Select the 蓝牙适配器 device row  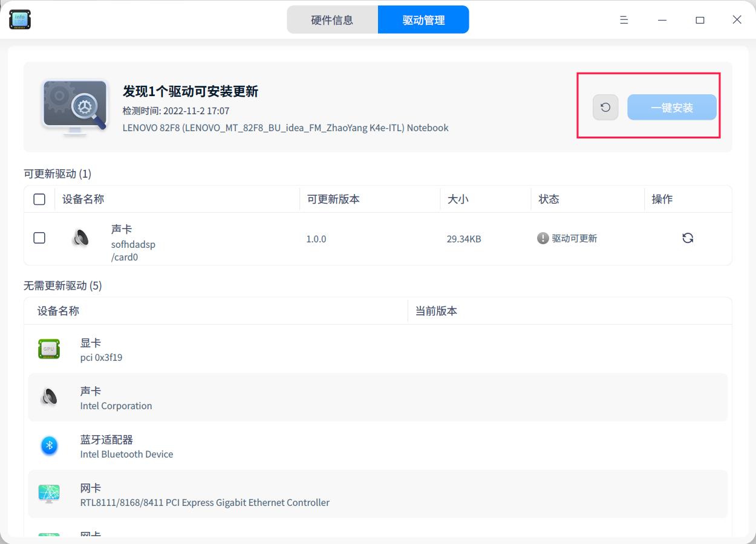[242, 445]
